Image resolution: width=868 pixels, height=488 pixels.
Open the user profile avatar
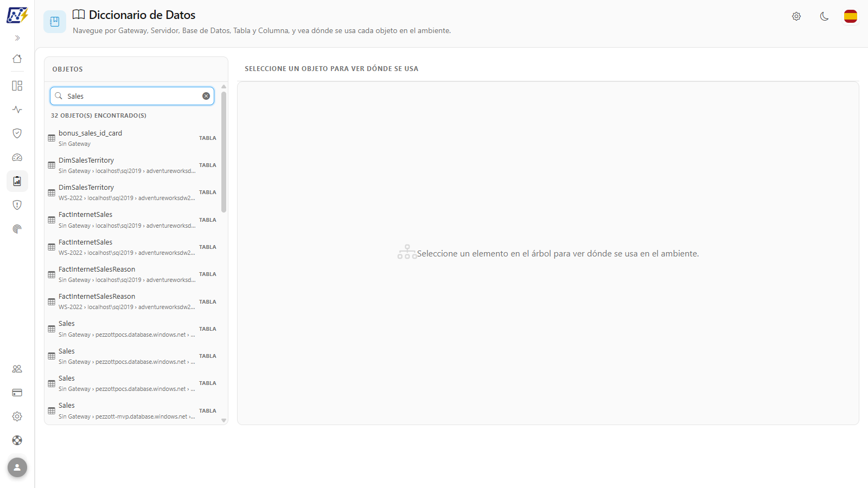click(17, 467)
